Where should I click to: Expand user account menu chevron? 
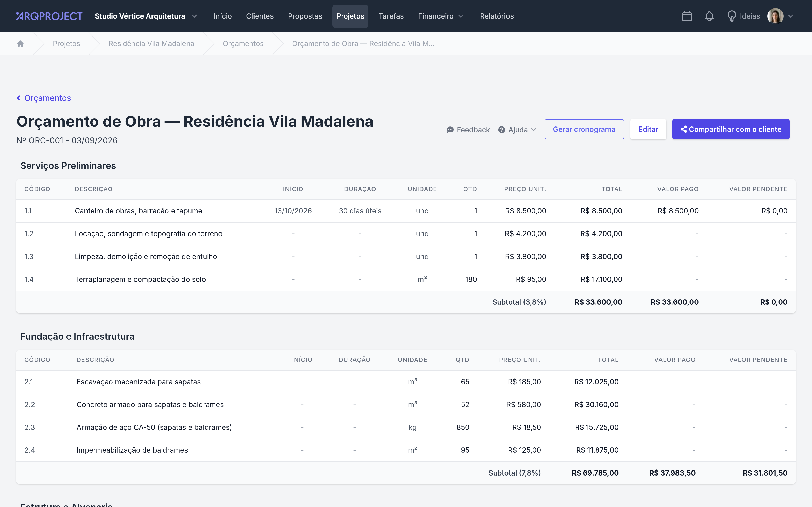click(x=791, y=16)
